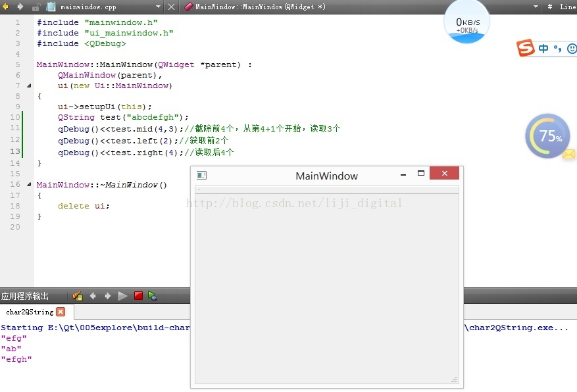Open the Sogou emoji smiley icon
This screenshot has height=392, width=577.
(x=572, y=49)
